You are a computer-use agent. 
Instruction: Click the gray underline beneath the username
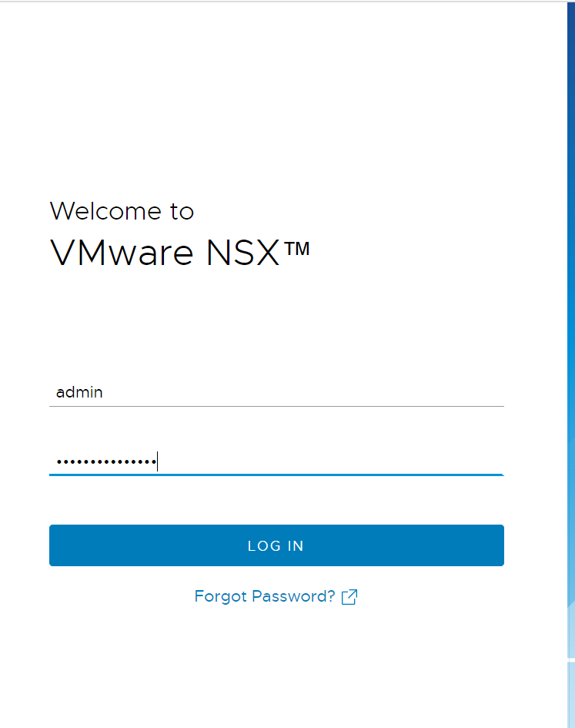pyautogui.click(x=276, y=406)
